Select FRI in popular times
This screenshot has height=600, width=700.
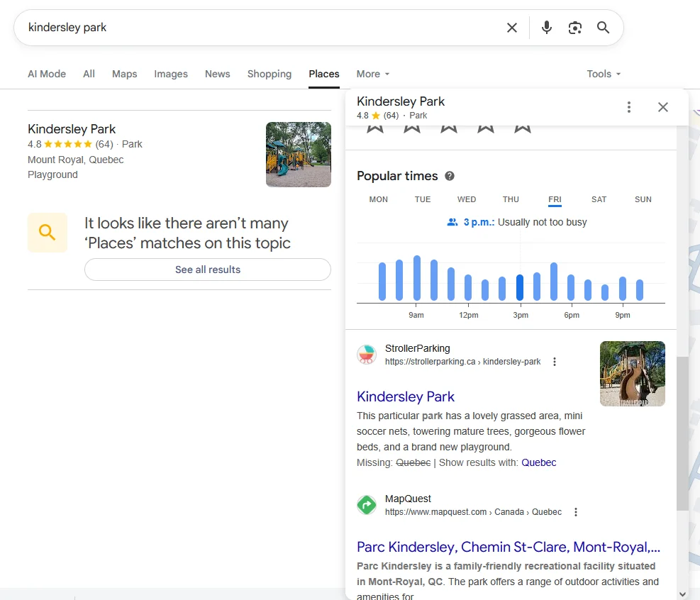[x=555, y=199]
